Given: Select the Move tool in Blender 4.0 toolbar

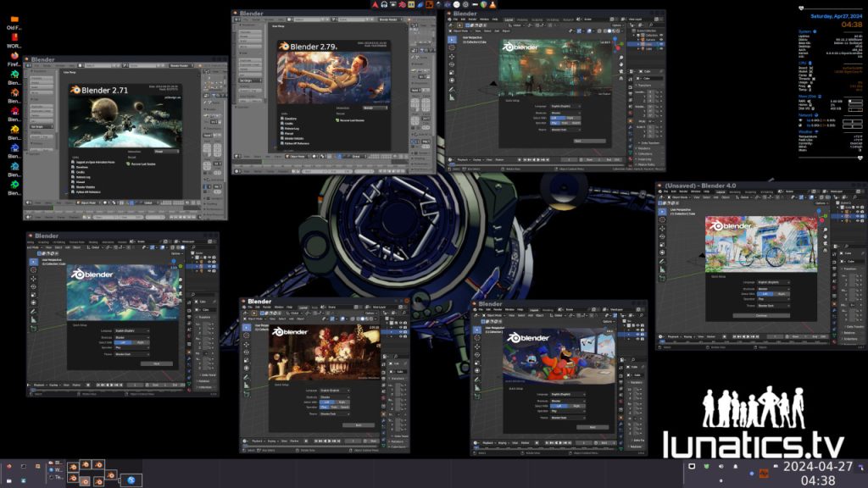Looking at the screenshot, I should [x=661, y=228].
